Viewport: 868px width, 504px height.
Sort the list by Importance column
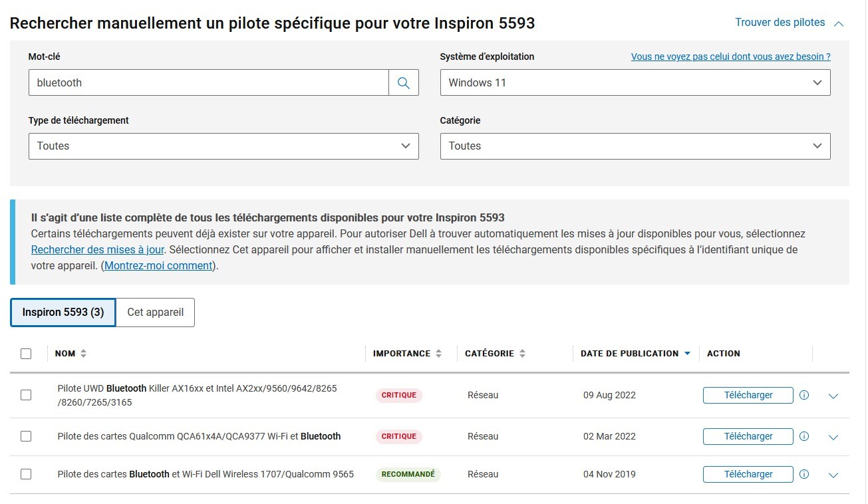[438, 354]
